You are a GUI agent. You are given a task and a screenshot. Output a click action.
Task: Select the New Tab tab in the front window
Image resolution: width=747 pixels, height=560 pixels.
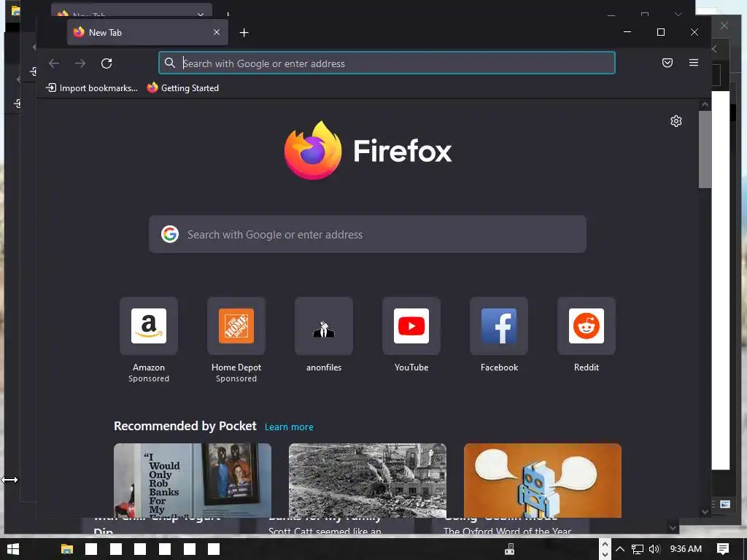click(x=147, y=32)
